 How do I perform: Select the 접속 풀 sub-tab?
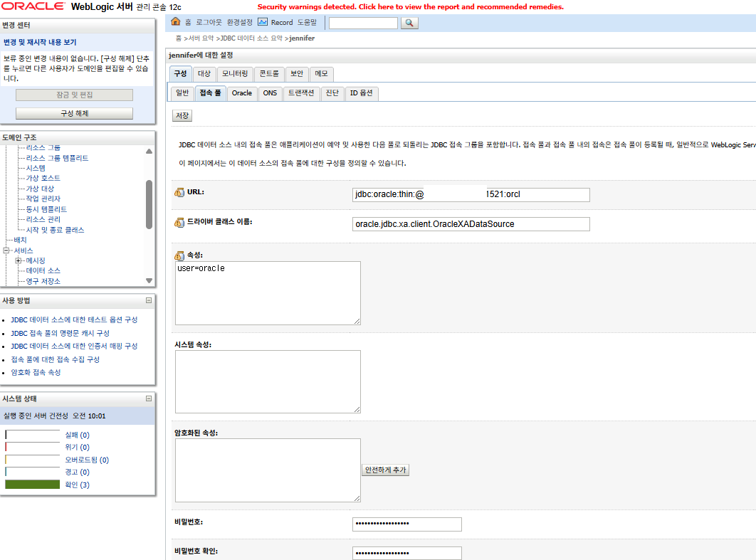(x=210, y=93)
